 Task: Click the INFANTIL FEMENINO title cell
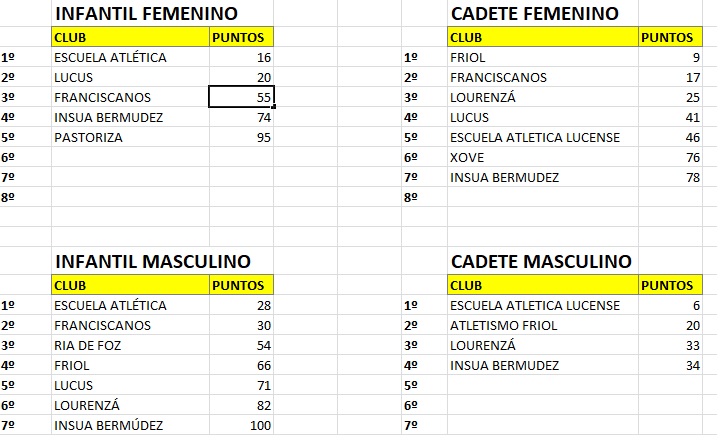[x=162, y=13]
